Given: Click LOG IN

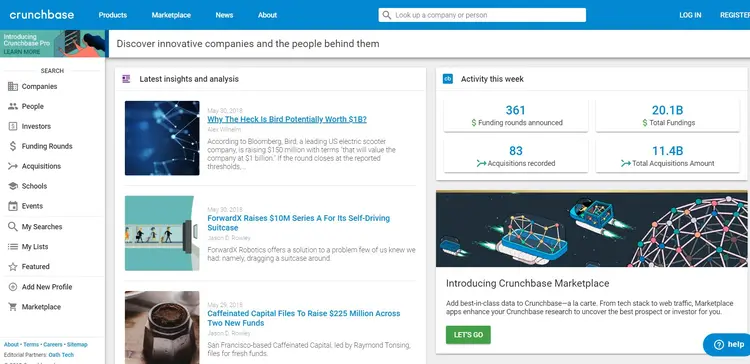Looking at the screenshot, I should [690, 15].
